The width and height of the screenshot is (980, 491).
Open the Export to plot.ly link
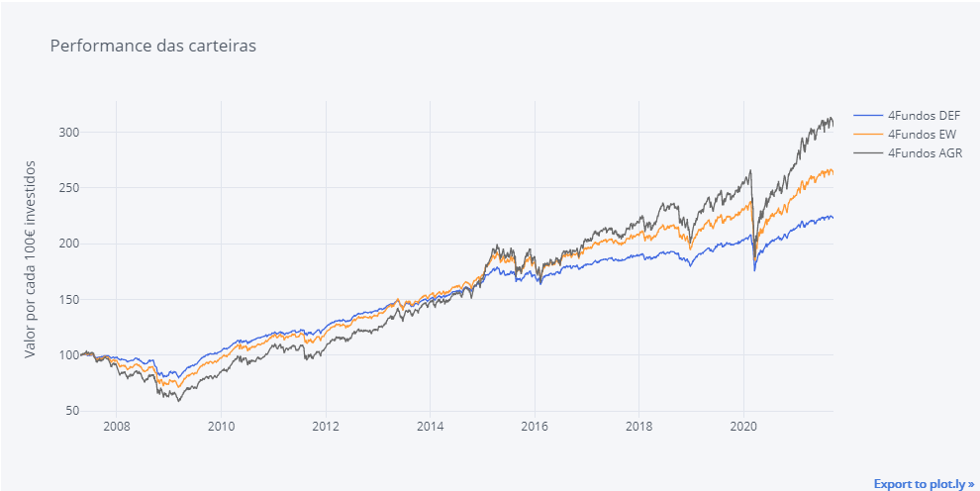pyautogui.click(x=924, y=483)
